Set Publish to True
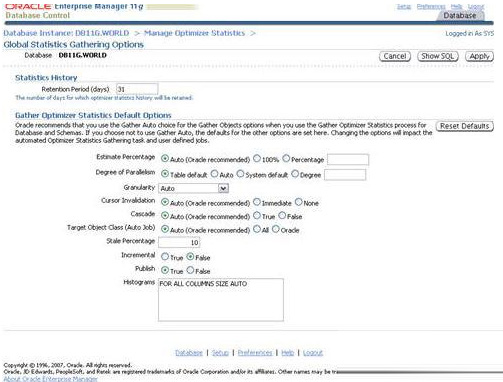The height and width of the screenshot is (382, 503). click(165, 270)
